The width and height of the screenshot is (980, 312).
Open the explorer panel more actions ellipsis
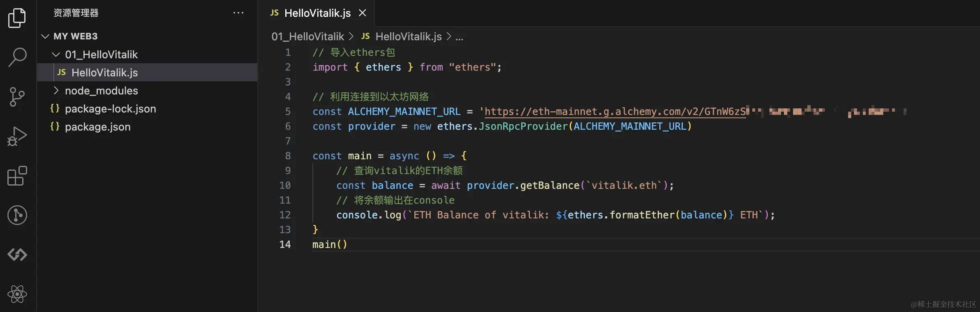tap(238, 13)
